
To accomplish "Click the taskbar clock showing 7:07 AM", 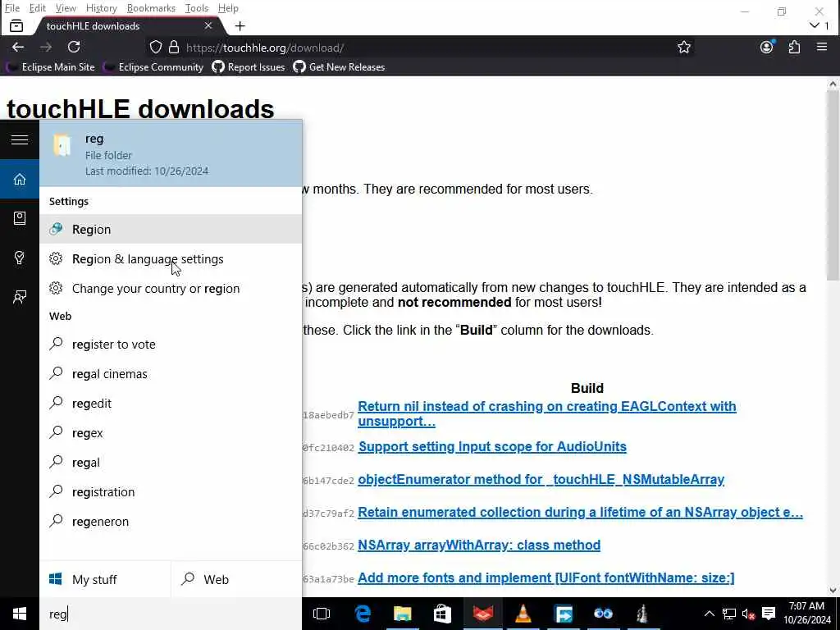I will 806,613.
